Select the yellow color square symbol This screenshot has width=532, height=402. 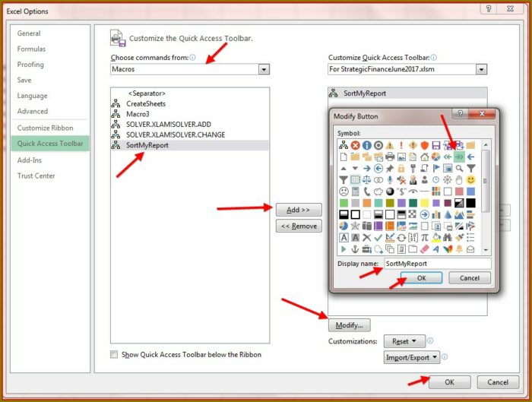click(424, 203)
